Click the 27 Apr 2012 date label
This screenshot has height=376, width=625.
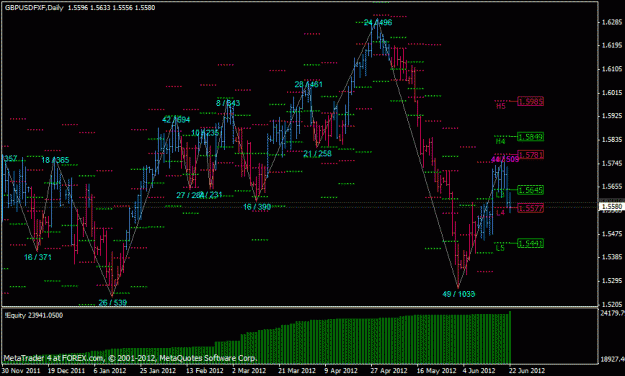389,370
